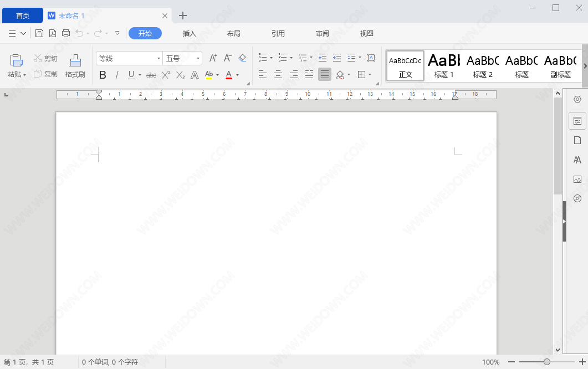
Task: Click the Save document icon
Action: click(x=39, y=33)
